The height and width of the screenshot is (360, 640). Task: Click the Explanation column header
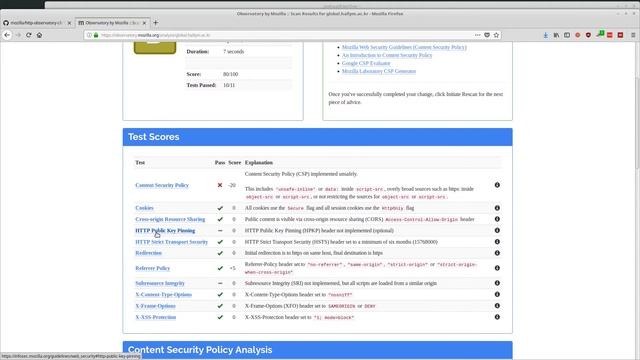coord(259,162)
